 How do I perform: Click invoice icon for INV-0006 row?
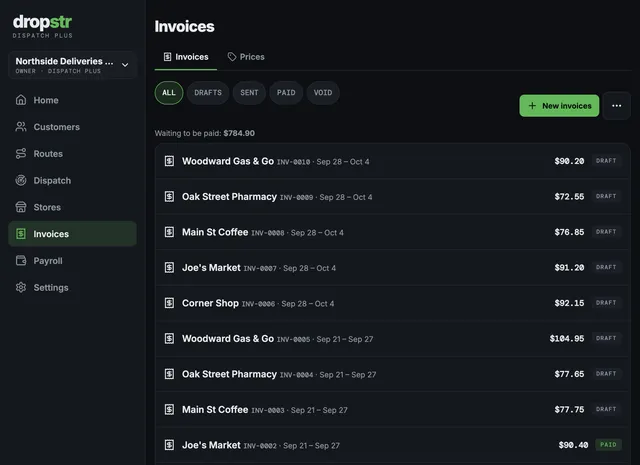coord(169,303)
